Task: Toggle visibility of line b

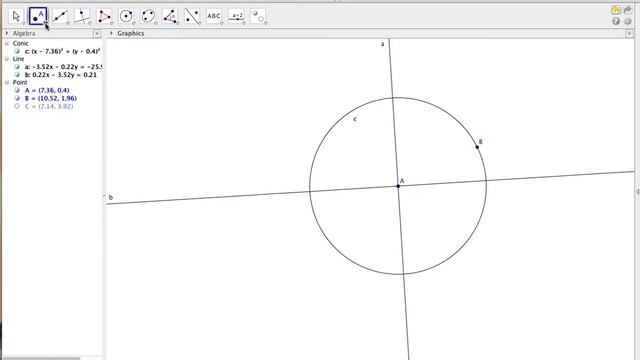Action: (x=17, y=75)
